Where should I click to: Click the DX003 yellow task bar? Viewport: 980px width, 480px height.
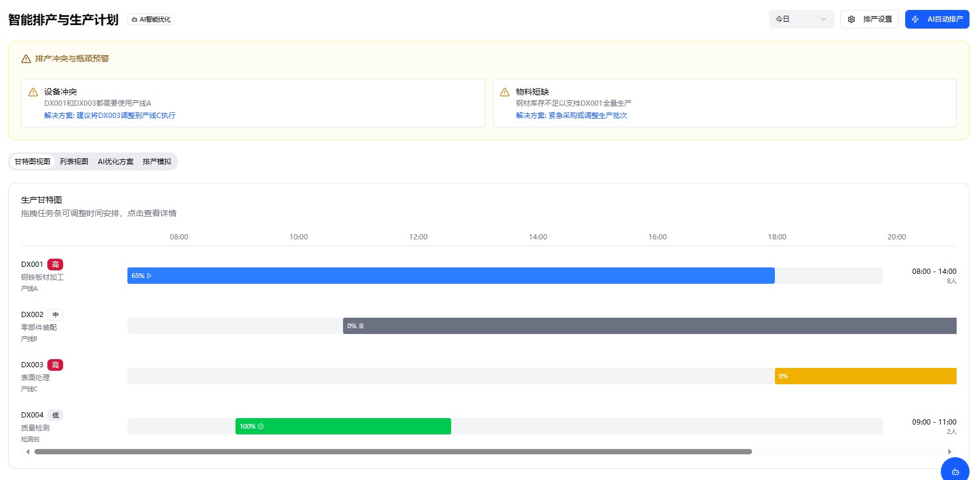(x=865, y=376)
